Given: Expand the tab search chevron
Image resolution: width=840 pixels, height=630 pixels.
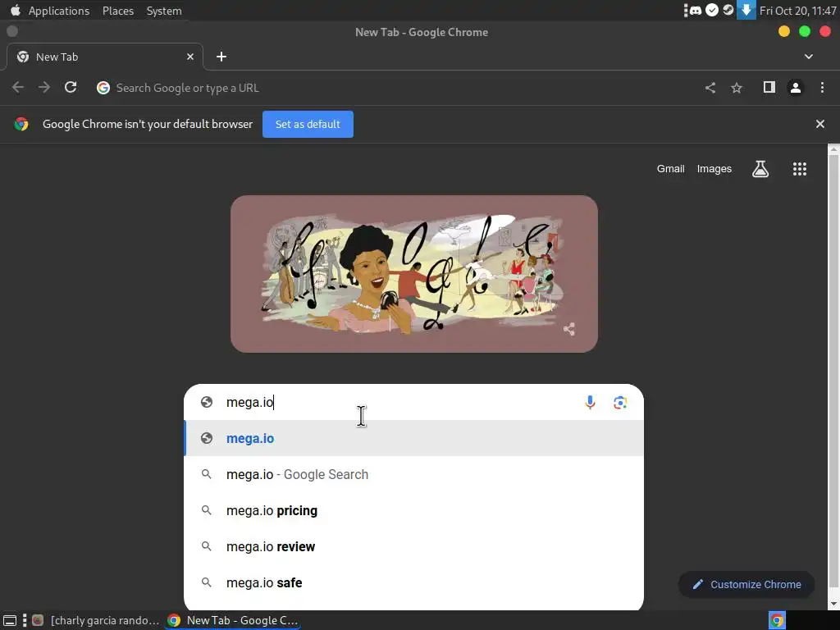Looking at the screenshot, I should 809,57.
